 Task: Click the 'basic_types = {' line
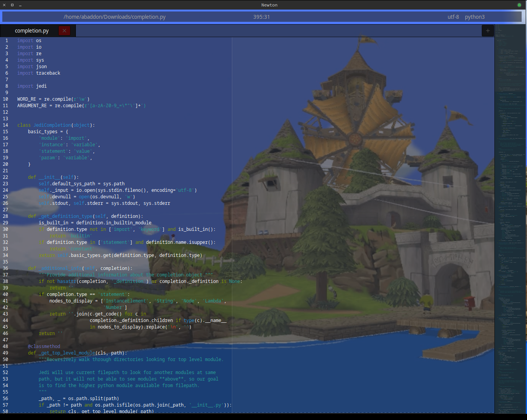(x=48, y=132)
